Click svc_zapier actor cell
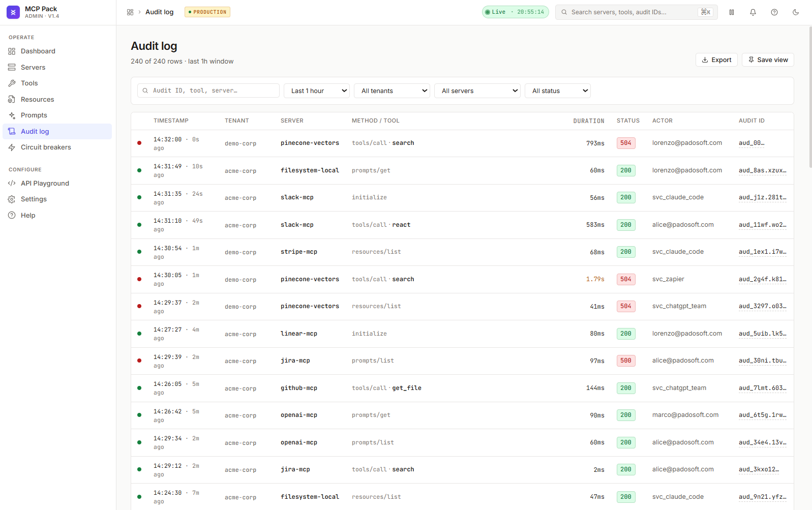Image resolution: width=812 pixels, height=510 pixels. [668, 279]
